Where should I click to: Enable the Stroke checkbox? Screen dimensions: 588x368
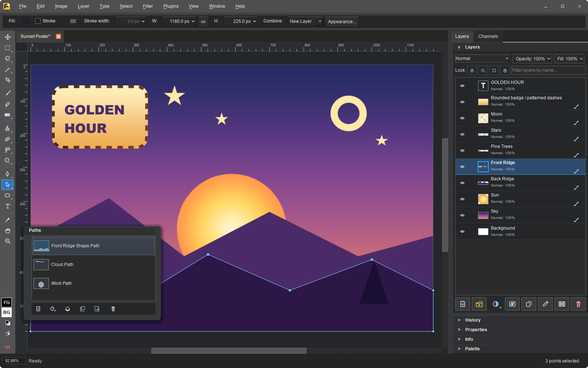coord(38,21)
